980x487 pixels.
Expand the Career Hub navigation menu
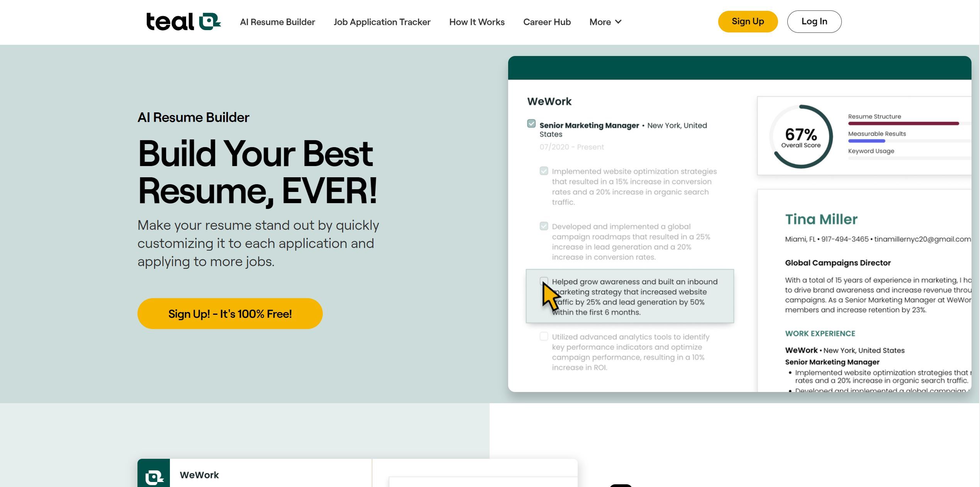pos(547,22)
